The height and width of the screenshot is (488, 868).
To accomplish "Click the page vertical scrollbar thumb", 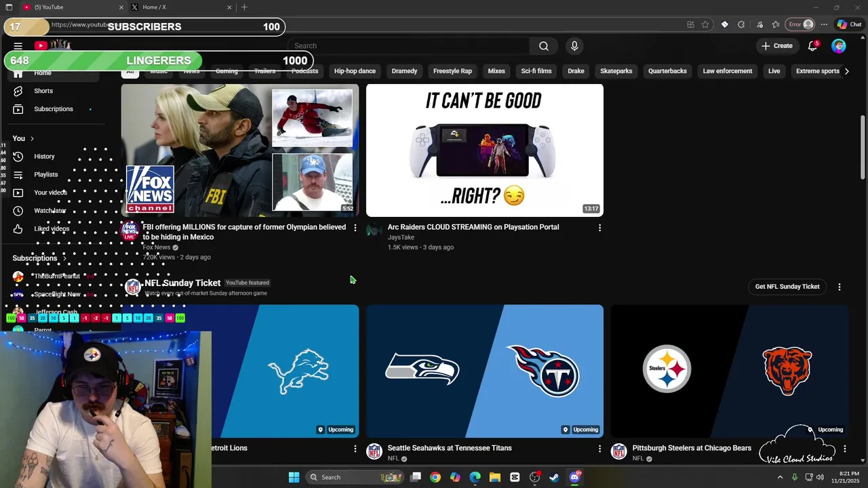I will (863, 148).
